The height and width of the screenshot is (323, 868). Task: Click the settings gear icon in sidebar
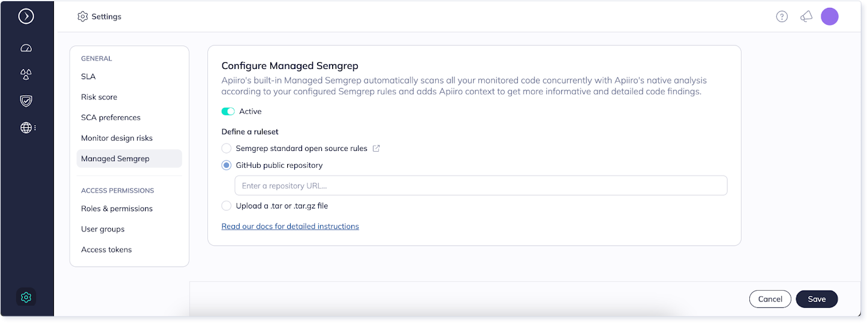[x=26, y=297]
